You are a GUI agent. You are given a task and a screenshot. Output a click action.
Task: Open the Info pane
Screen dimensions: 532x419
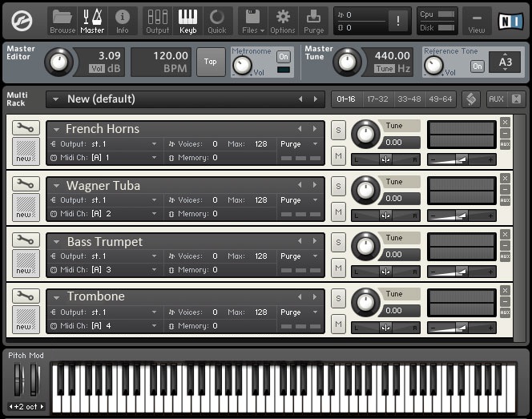click(x=122, y=21)
